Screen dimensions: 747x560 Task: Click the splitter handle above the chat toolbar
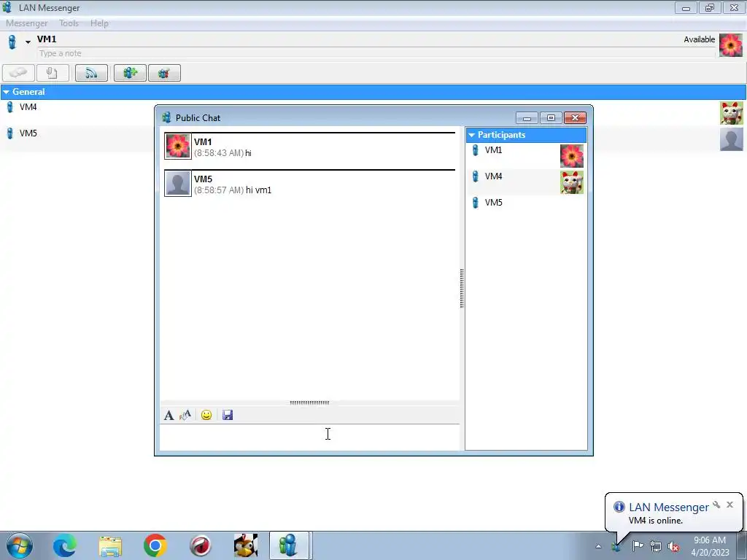309,402
